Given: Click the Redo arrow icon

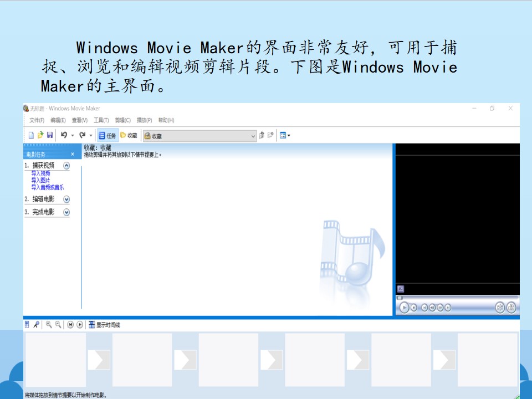Looking at the screenshot, I should click(82, 135).
